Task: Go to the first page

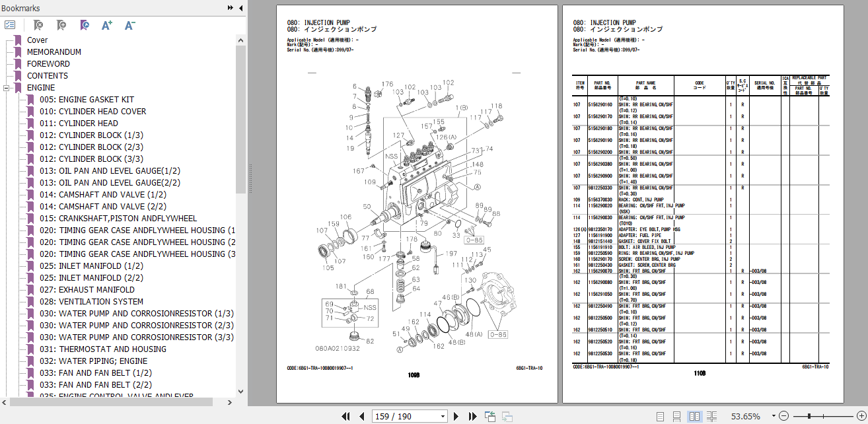Action: point(345,416)
